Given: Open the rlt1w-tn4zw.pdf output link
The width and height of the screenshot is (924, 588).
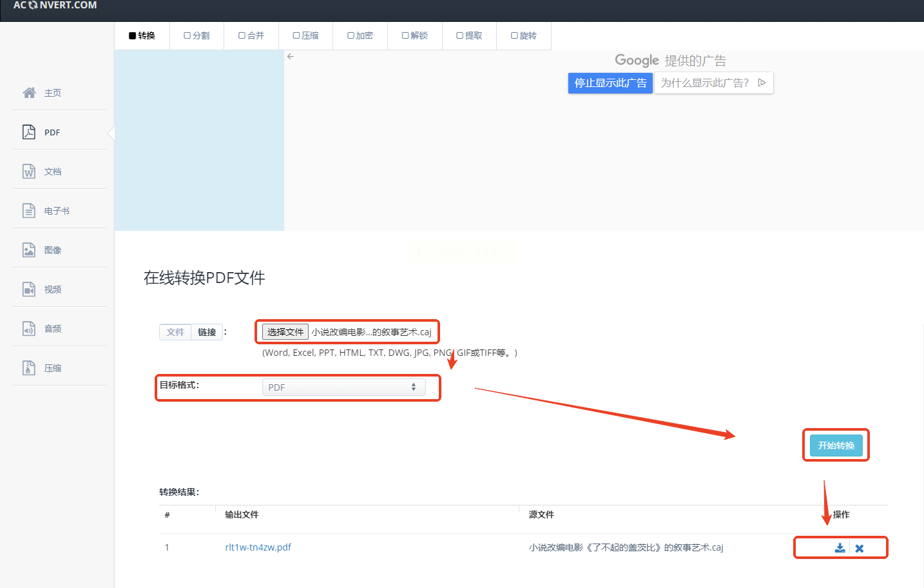Looking at the screenshot, I should [258, 547].
